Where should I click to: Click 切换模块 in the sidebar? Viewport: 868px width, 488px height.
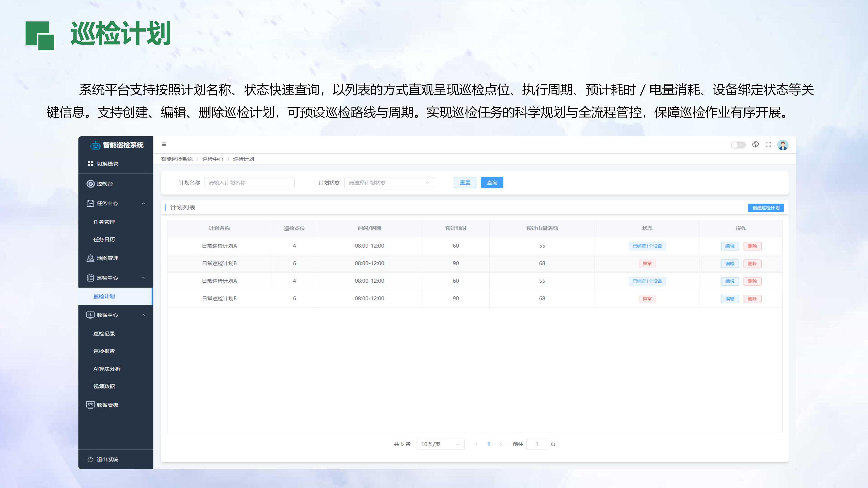(x=108, y=164)
